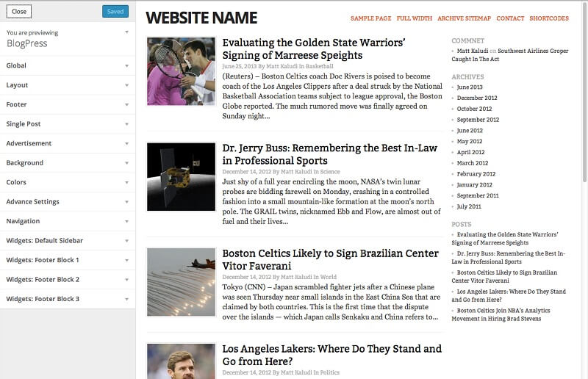Click the bearded man post thumbnail

click(x=181, y=361)
